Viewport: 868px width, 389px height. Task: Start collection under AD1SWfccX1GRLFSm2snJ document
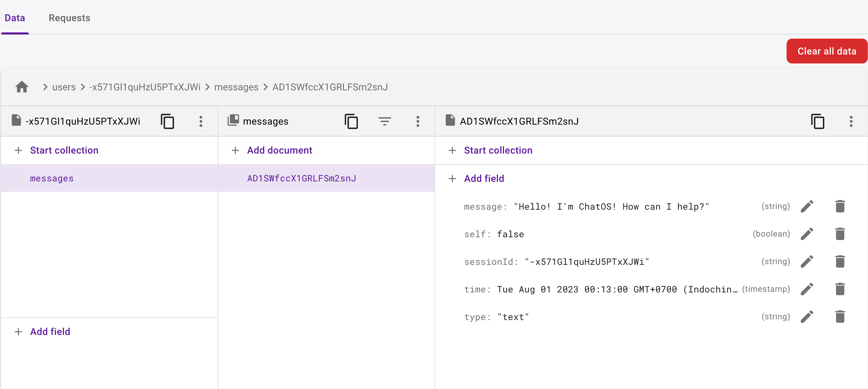[498, 150]
